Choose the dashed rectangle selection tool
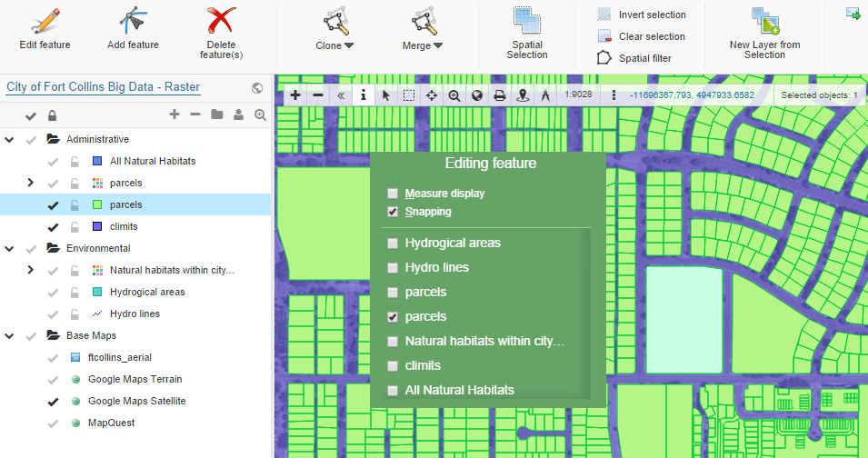Image resolution: width=868 pixels, height=458 pixels. coord(408,95)
